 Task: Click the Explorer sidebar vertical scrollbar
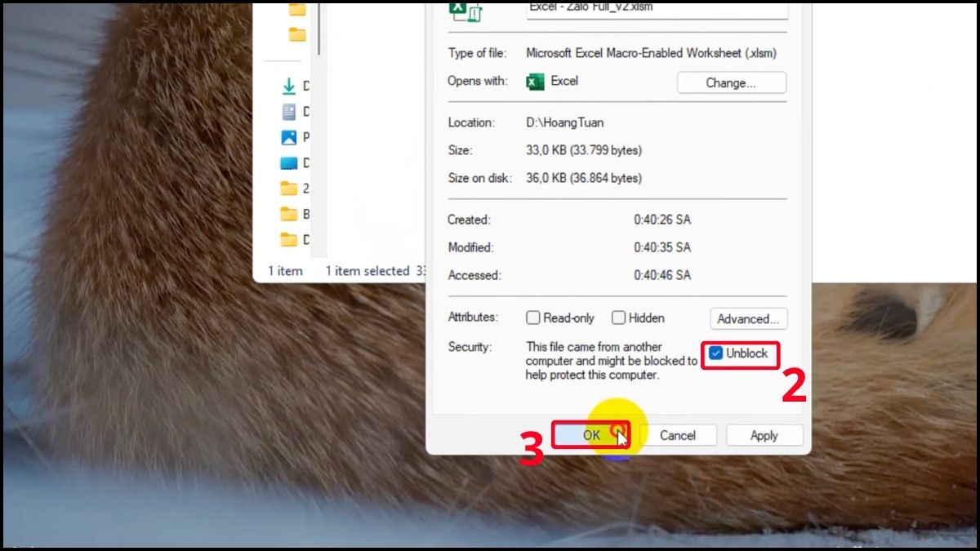tap(319, 29)
